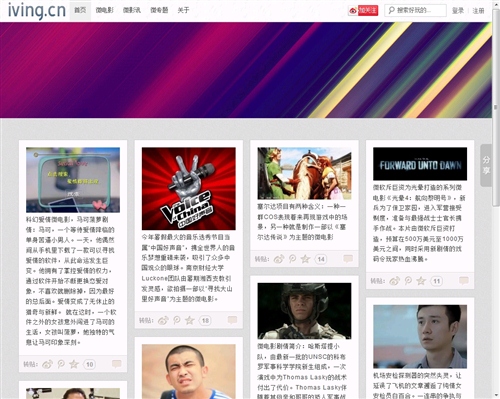Click the 登录 login link
The width and height of the screenshot is (500, 399).
458,11
